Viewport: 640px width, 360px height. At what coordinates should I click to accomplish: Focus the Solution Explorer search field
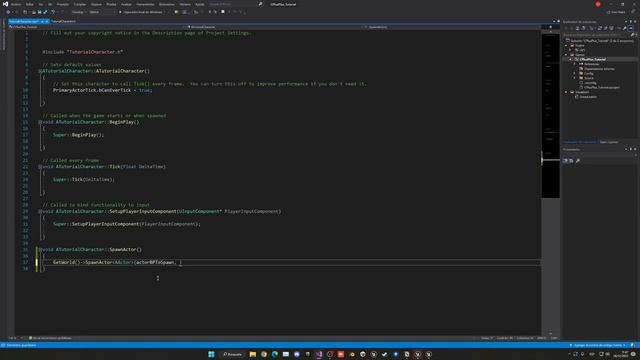click(x=597, y=35)
